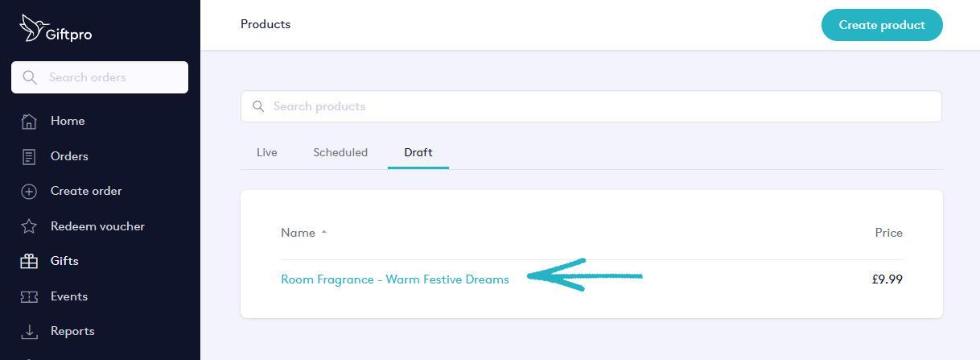The image size is (980, 360).
Task: Click the Giftpro bird logo
Action: click(x=31, y=27)
